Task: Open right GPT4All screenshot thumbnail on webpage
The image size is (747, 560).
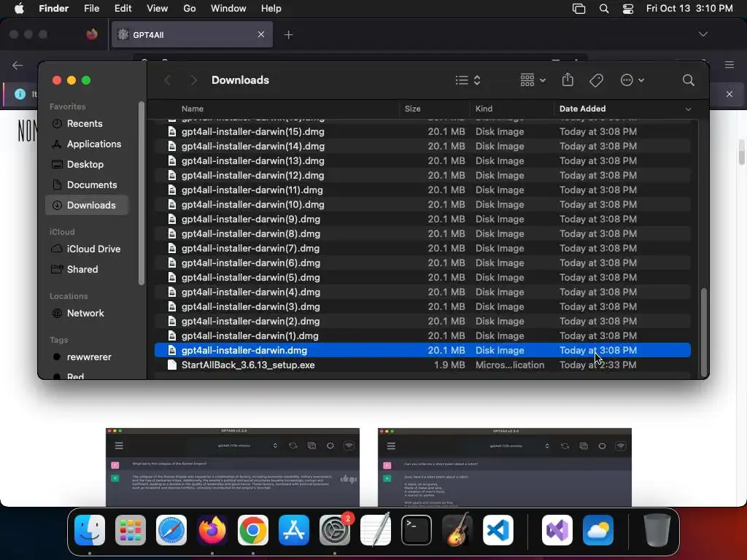Action: pyautogui.click(x=505, y=467)
